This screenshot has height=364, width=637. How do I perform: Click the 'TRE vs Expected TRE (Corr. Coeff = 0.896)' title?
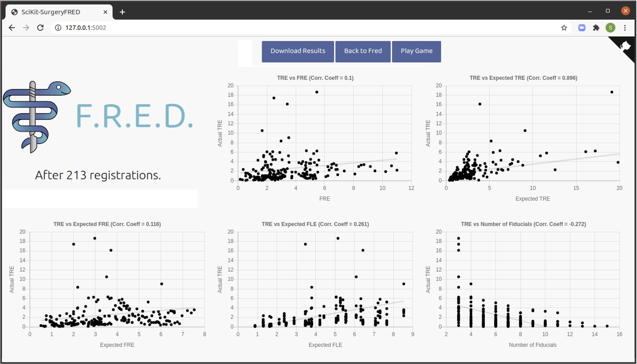[523, 78]
